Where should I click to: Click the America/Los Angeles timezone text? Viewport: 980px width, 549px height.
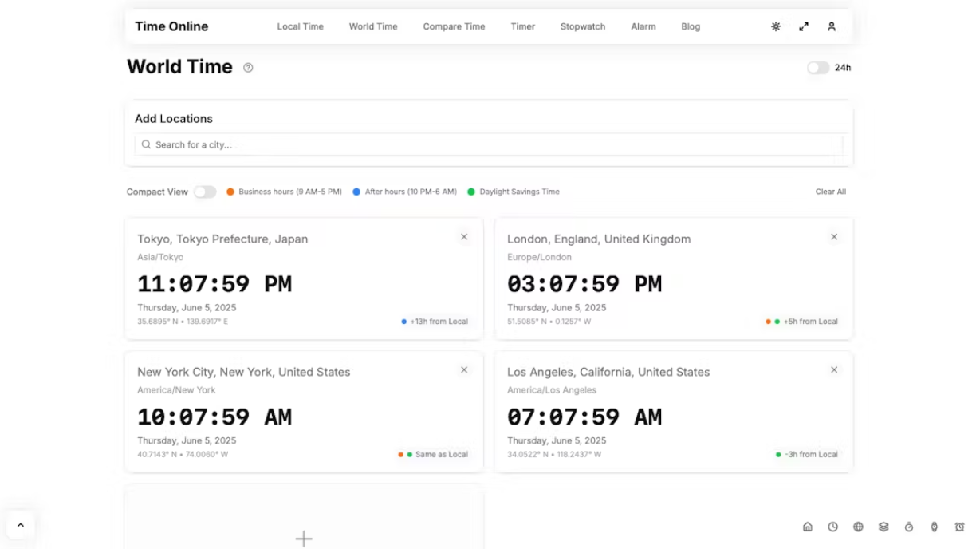552,390
